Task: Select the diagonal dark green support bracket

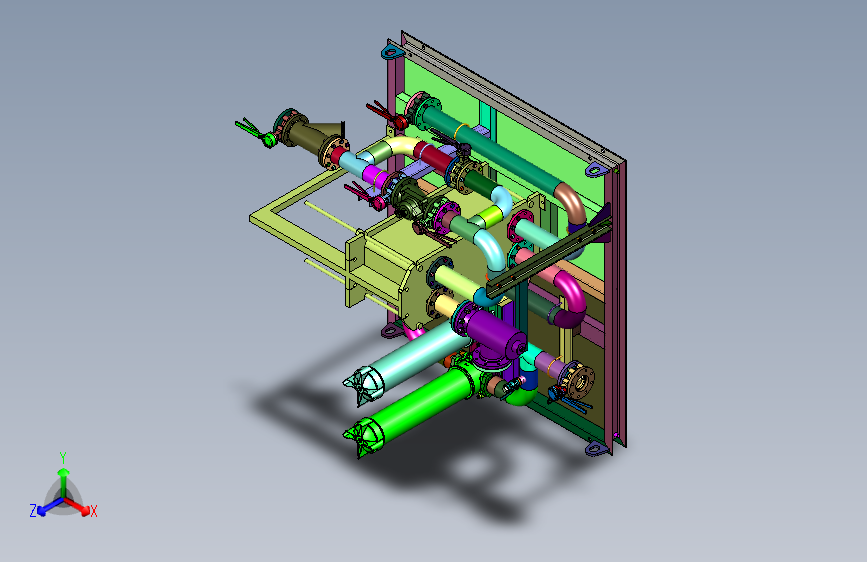Action: 547,256
